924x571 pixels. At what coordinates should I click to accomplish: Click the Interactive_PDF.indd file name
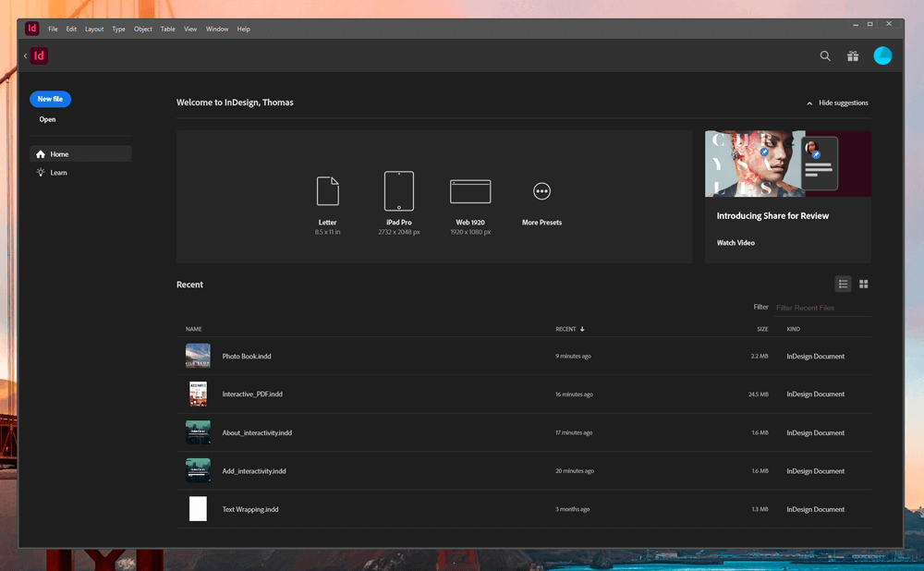click(252, 395)
